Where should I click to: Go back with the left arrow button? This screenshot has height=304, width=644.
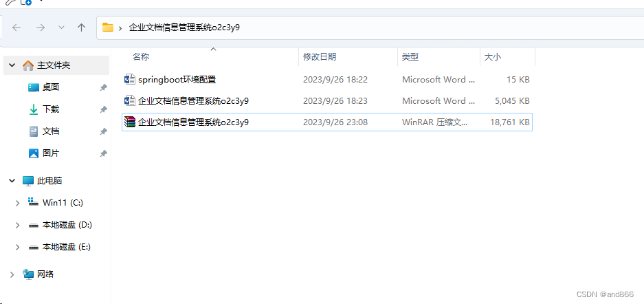[16, 28]
